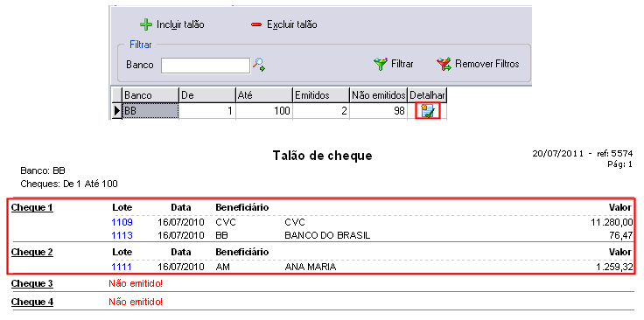
Task: Click the Pág: 1 page indicator
Action: (x=619, y=163)
